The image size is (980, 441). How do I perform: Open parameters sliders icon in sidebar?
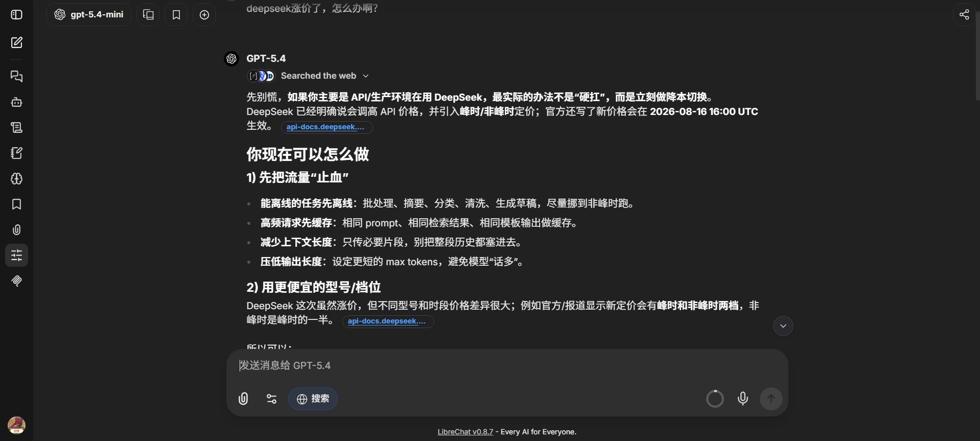[16, 255]
